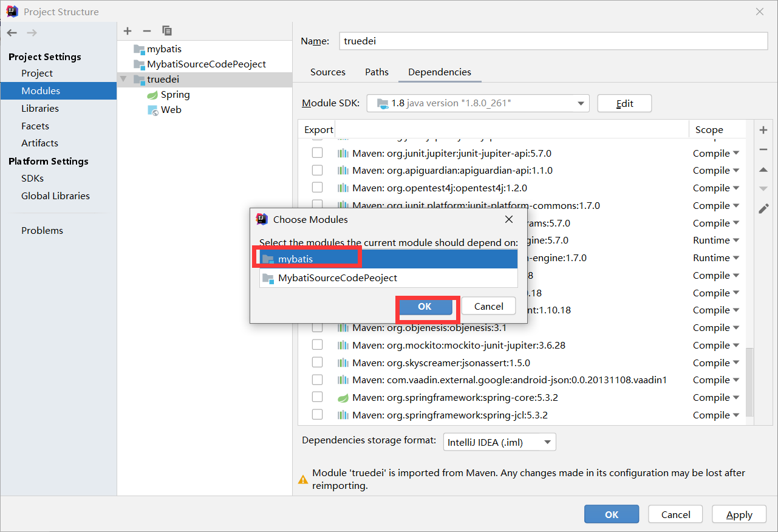Open the Problems section
Screen dimensions: 778x532
[42, 230]
